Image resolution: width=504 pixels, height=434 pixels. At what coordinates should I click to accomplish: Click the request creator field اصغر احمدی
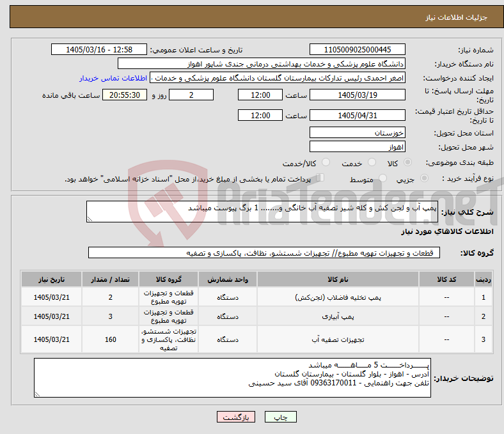click(278, 78)
